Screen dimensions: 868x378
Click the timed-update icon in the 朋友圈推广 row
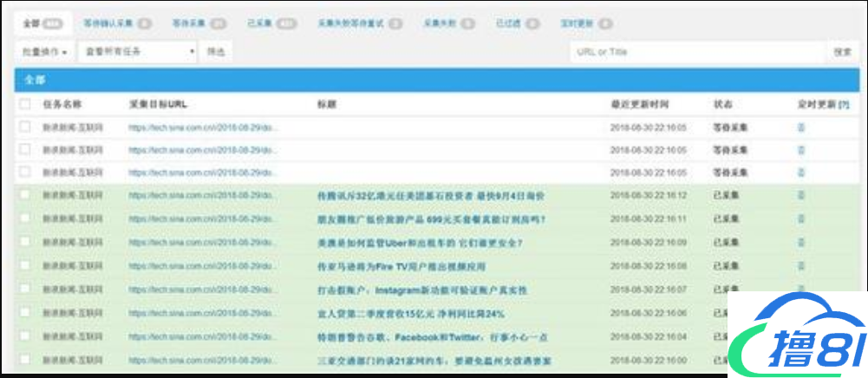[x=801, y=219]
